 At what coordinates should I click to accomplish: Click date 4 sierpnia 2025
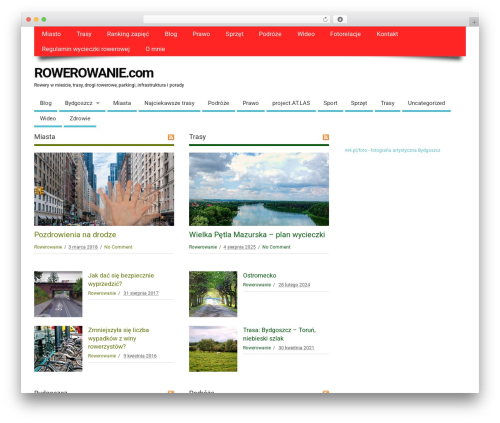click(239, 247)
